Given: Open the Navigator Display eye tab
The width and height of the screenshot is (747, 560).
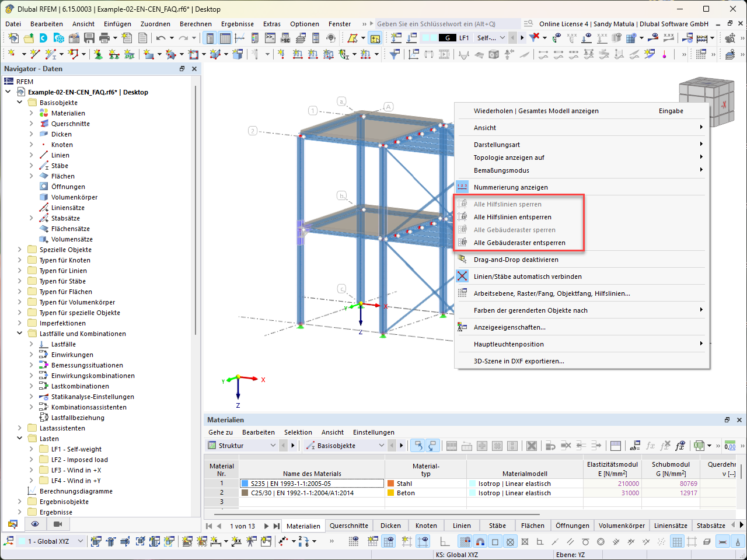Looking at the screenshot, I should 35,524.
